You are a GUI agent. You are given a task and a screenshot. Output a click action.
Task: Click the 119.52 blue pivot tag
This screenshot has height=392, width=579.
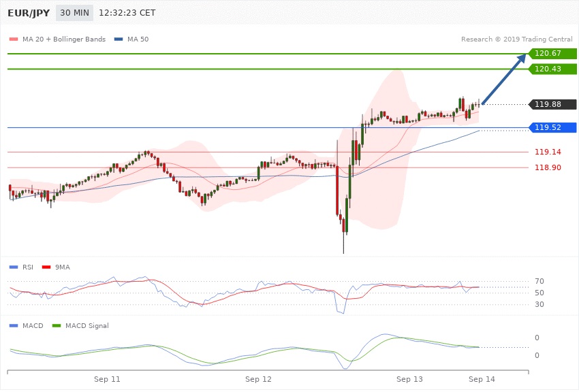point(552,127)
